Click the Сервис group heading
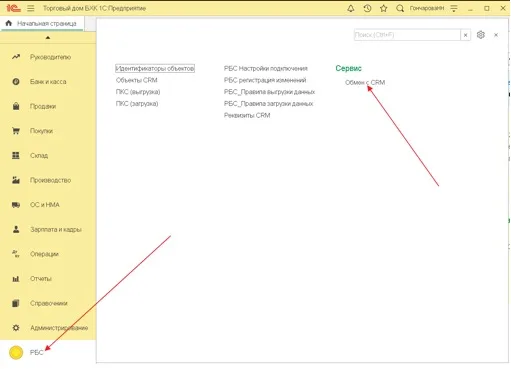Viewport: 511px width, 369px height. coord(348,68)
